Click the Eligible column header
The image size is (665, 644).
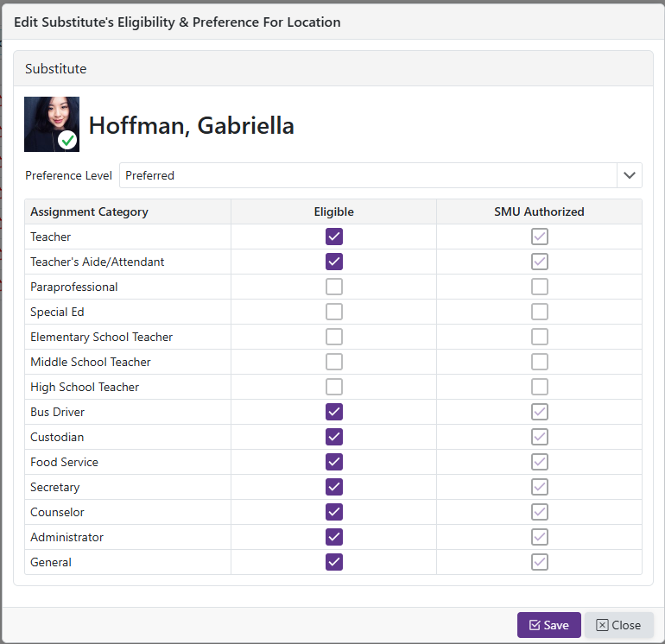click(x=334, y=212)
